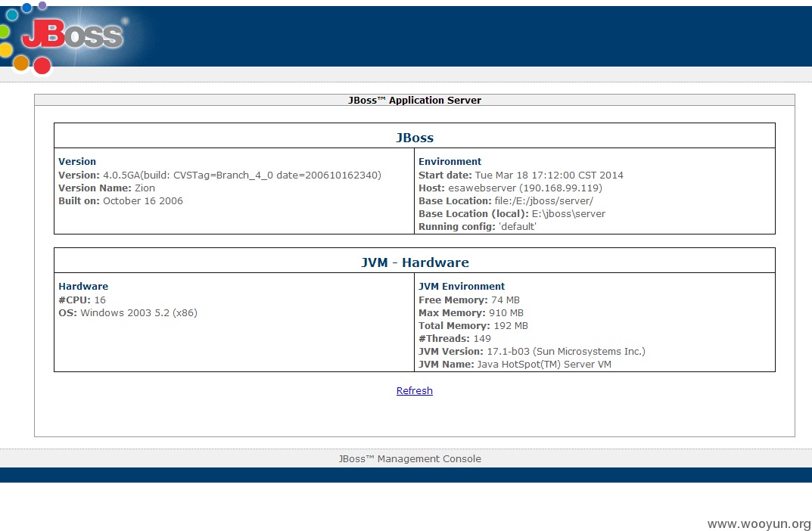Click the Version Name value Zion
812x531 pixels.
coord(145,188)
